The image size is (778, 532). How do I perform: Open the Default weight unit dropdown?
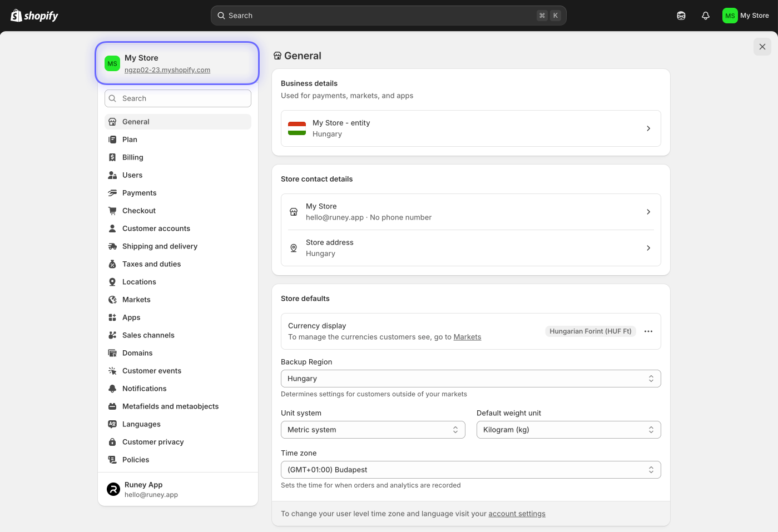(569, 430)
